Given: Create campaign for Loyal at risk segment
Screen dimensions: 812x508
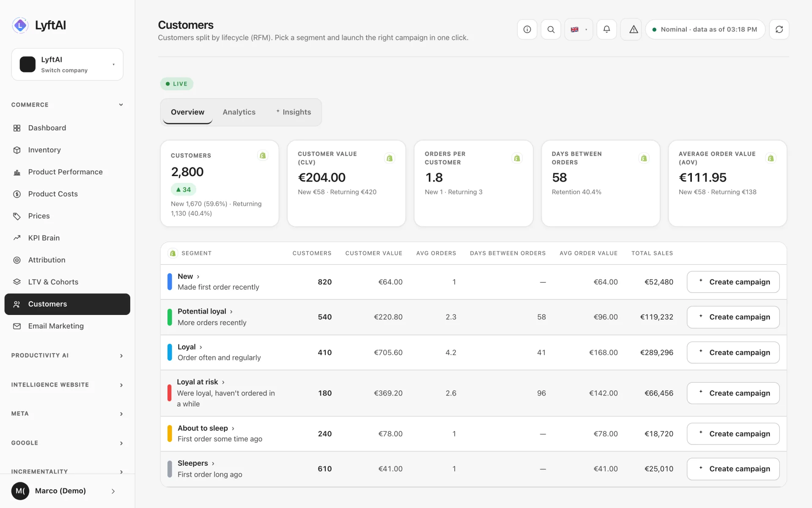Looking at the screenshot, I should click(733, 393).
